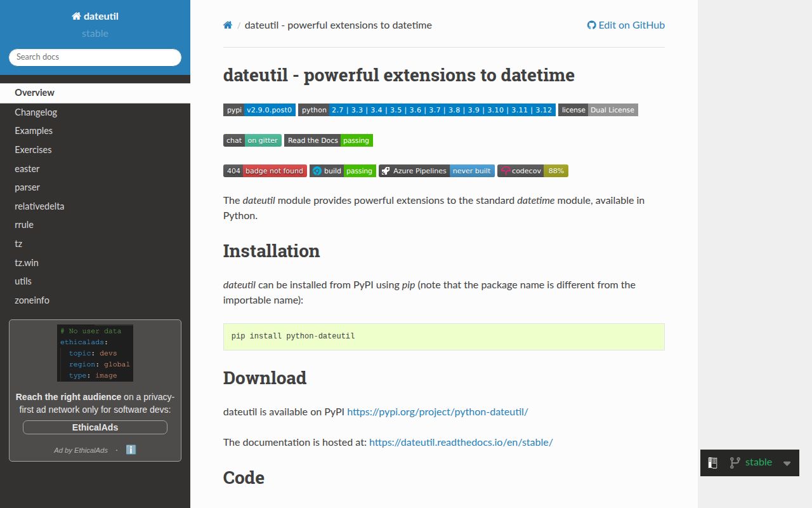Click stable version text under sidebar title

pyautogui.click(x=95, y=34)
